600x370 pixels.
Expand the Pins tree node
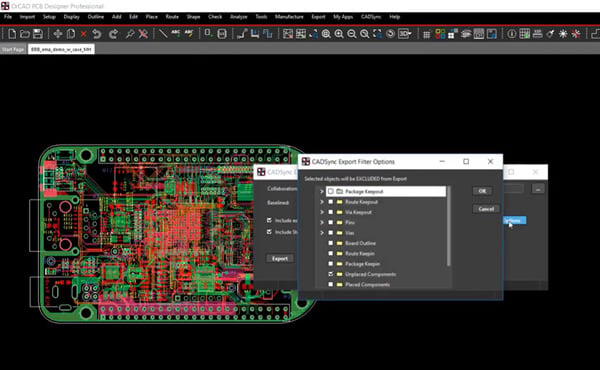pos(322,222)
